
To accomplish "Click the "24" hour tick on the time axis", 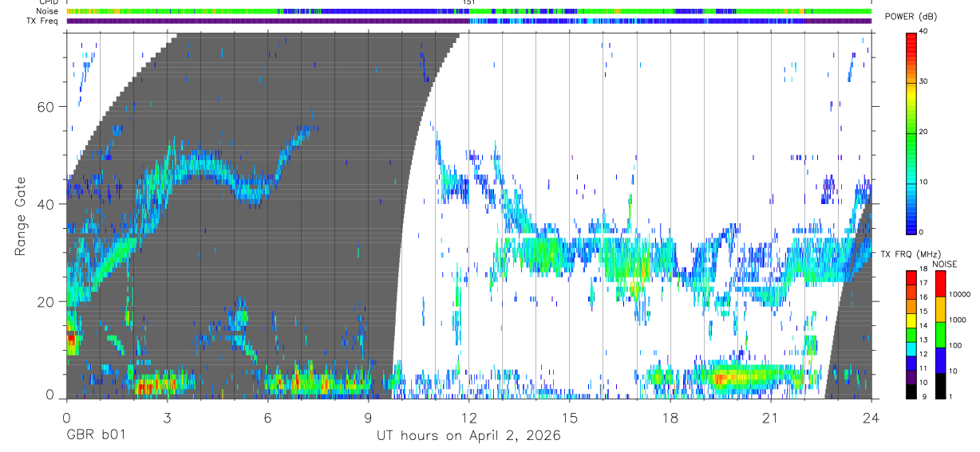I will (871, 417).
